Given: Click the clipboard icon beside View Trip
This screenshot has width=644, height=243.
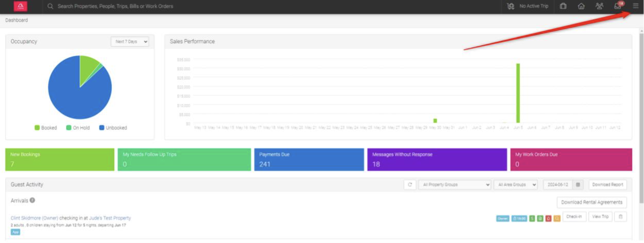Looking at the screenshot, I should coord(621,217).
